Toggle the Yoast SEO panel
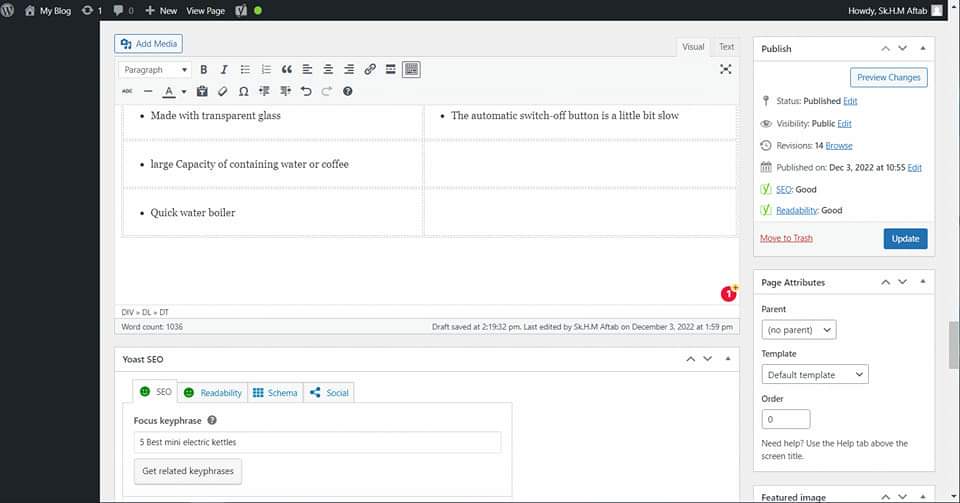This screenshot has height=503, width=960. coord(727,358)
